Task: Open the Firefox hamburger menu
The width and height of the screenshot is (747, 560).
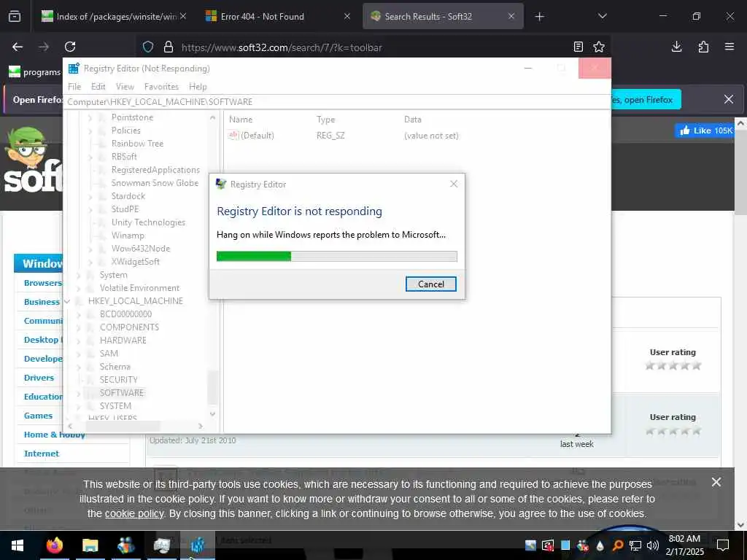Action: pyautogui.click(x=729, y=47)
